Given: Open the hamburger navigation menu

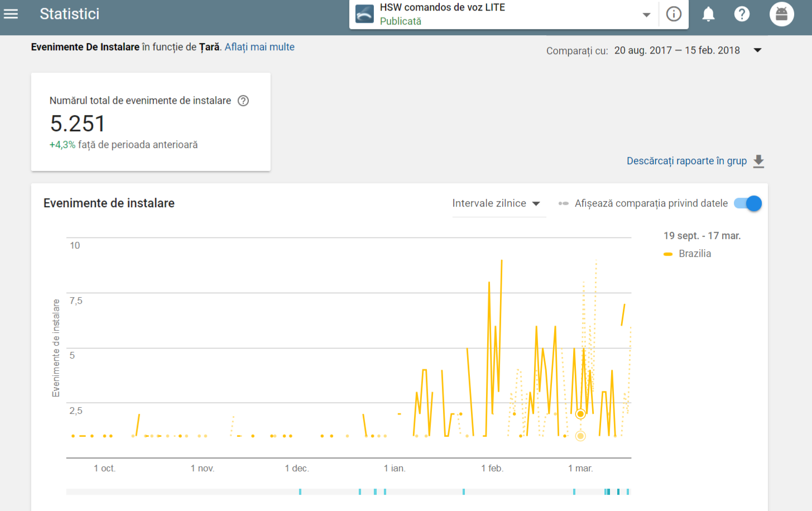Looking at the screenshot, I should tap(11, 14).
